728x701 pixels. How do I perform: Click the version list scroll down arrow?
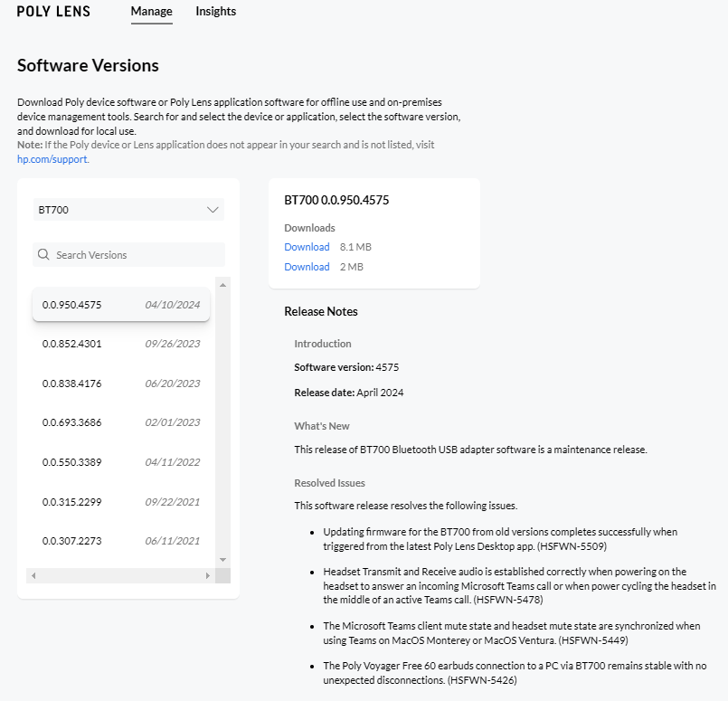pos(222,559)
